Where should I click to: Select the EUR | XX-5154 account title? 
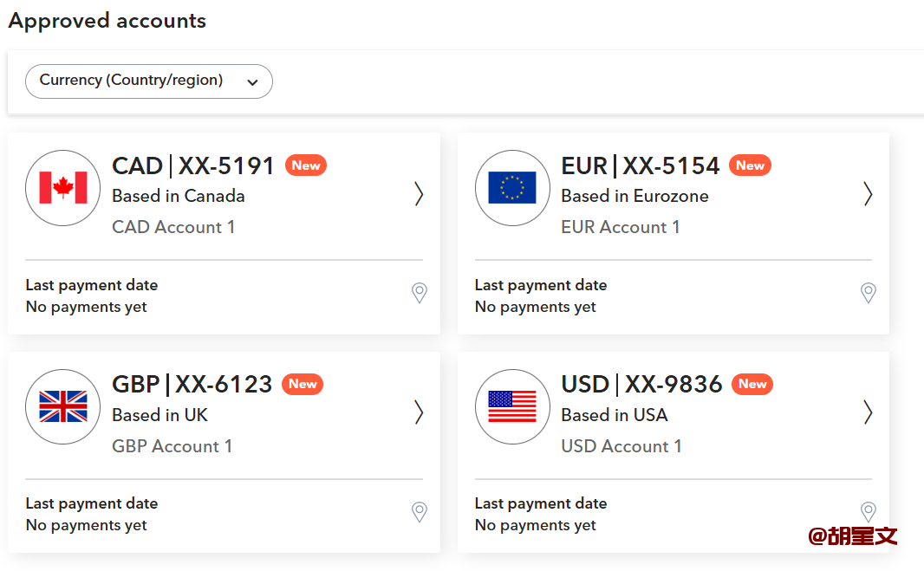point(641,165)
